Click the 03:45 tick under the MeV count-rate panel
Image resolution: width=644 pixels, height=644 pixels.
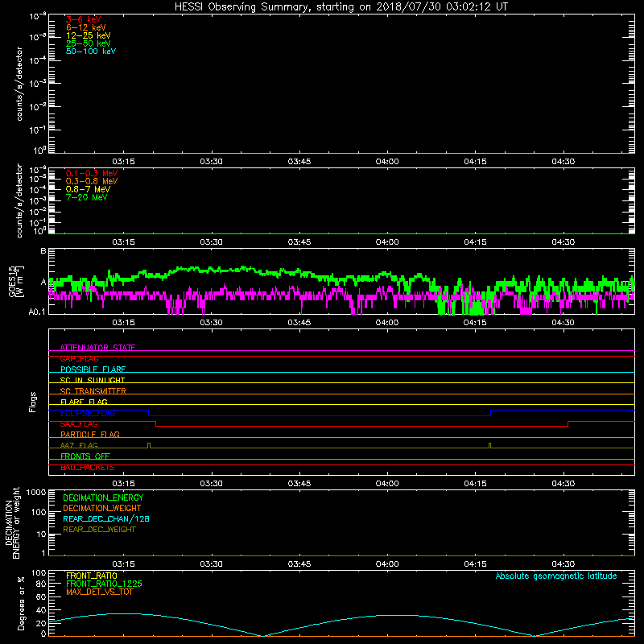(x=299, y=242)
